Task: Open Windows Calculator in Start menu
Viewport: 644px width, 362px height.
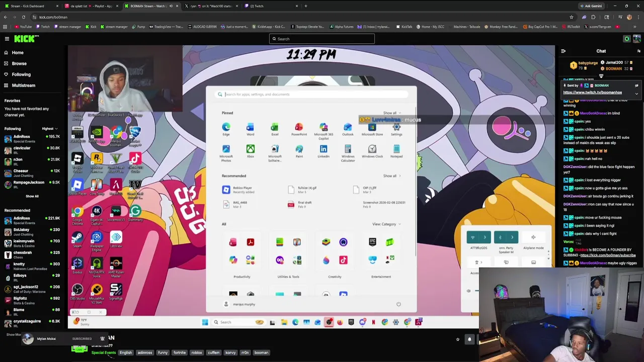Action: pyautogui.click(x=348, y=152)
